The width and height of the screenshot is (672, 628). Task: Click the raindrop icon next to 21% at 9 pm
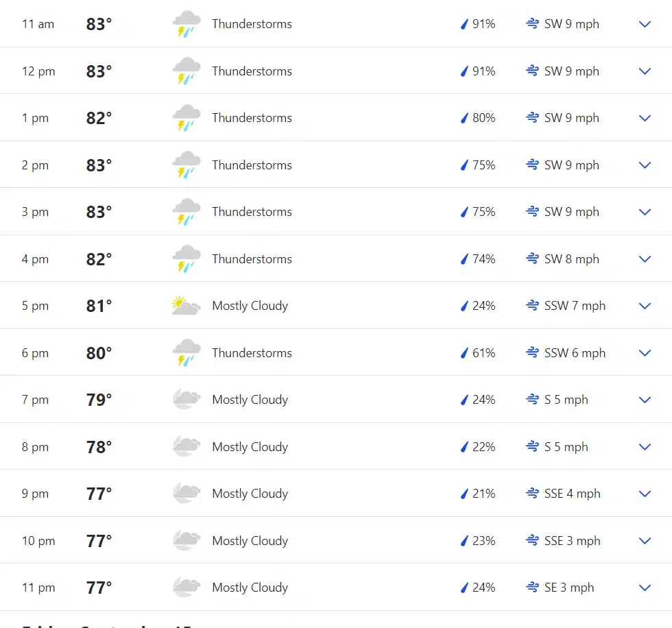[x=464, y=494]
